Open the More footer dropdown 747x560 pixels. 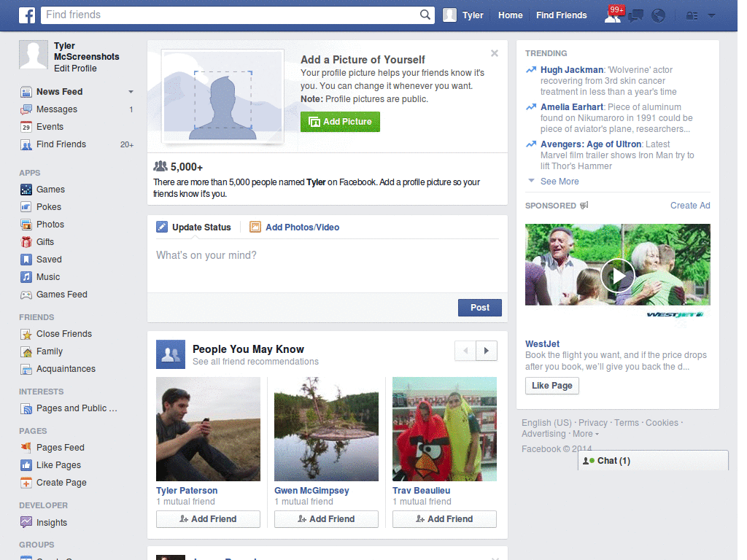(586, 434)
